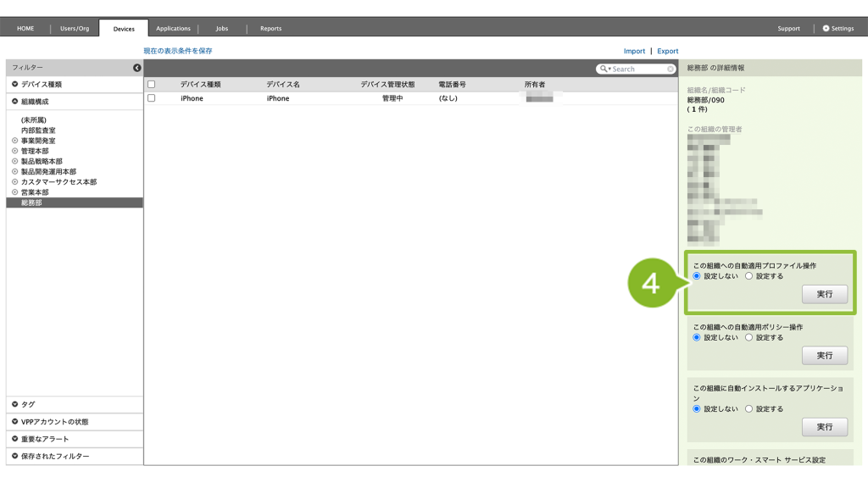The height and width of the screenshot is (488, 868).
Task: Select 設定する for 自動適用プロファイル操作
Action: pos(748,276)
